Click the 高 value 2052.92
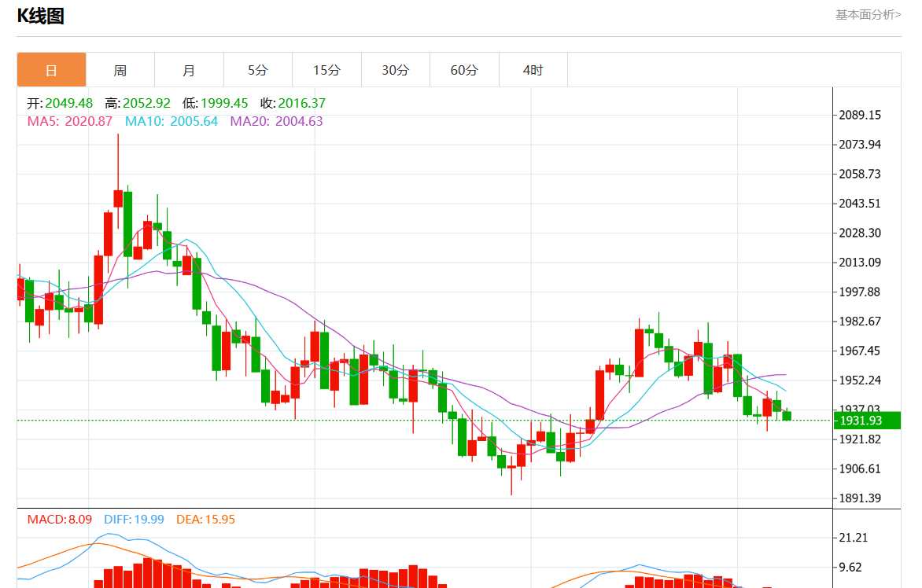 tap(146, 104)
